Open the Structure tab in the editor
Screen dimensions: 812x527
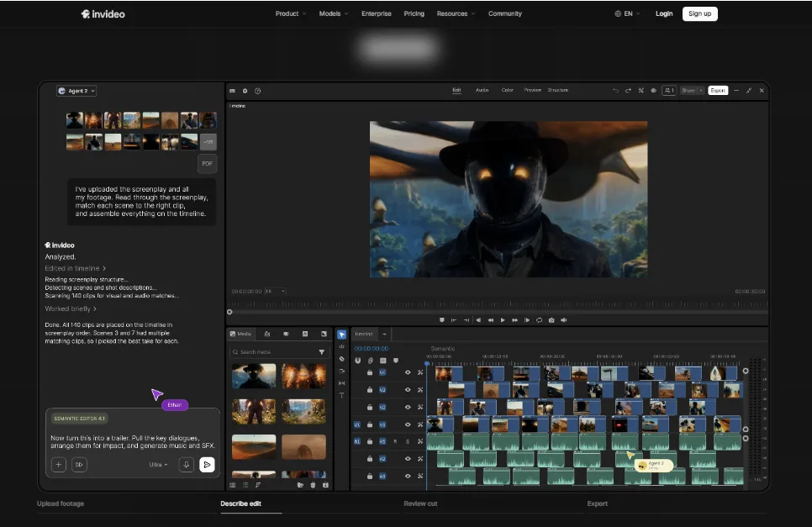[x=558, y=90]
